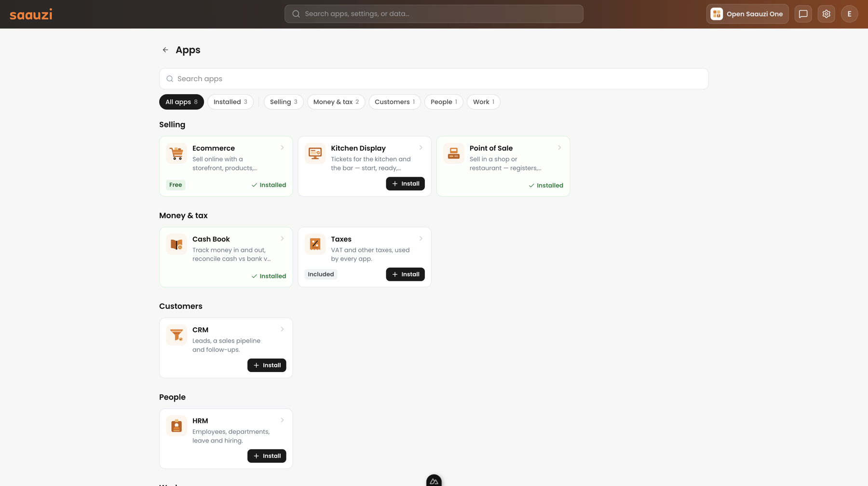Focus the global search bar in header
Image resolution: width=868 pixels, height=486 pixels.
pos(434,14)
